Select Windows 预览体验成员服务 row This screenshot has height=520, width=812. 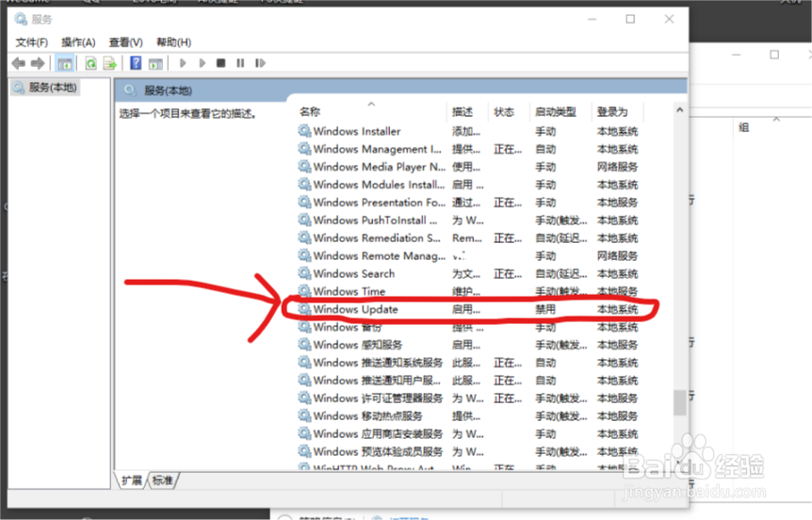click(469, 451)
